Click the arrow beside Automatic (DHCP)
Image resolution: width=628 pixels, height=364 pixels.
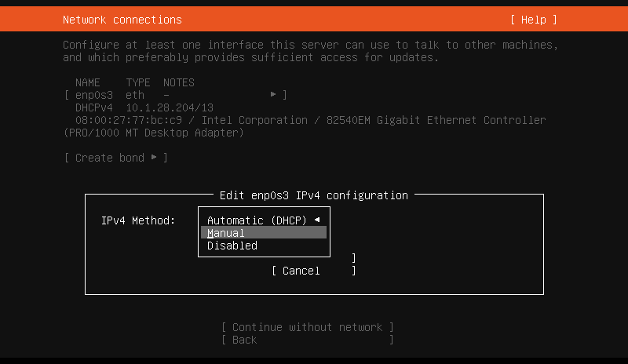(x=317, y=220)
